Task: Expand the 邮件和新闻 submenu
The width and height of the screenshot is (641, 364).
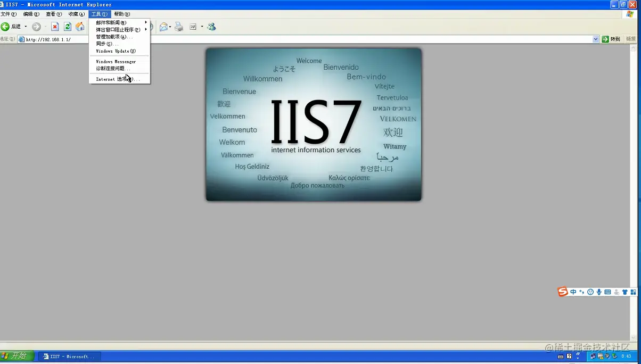Action: [x=120, y=23]
